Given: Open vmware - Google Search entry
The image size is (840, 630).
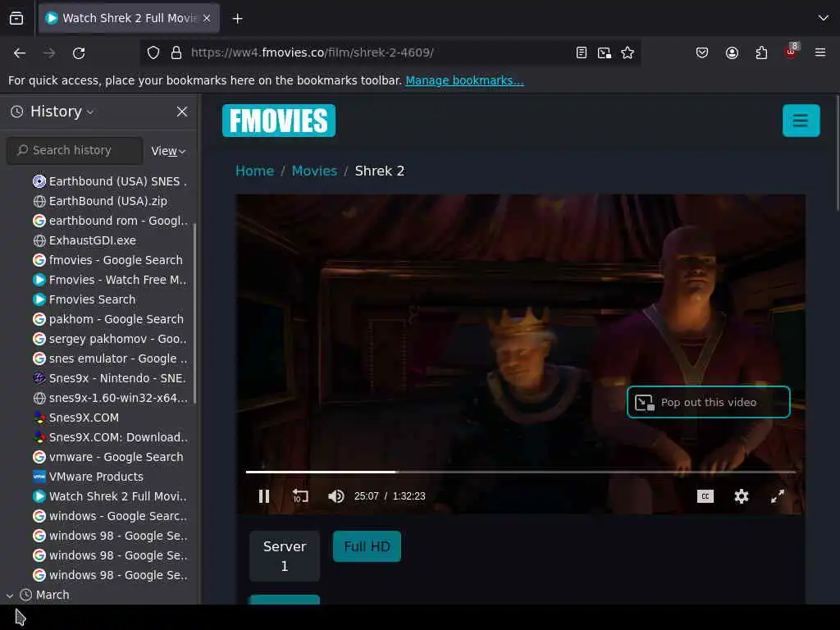Looking at the screenshot, I should click(x=108, y=457).
